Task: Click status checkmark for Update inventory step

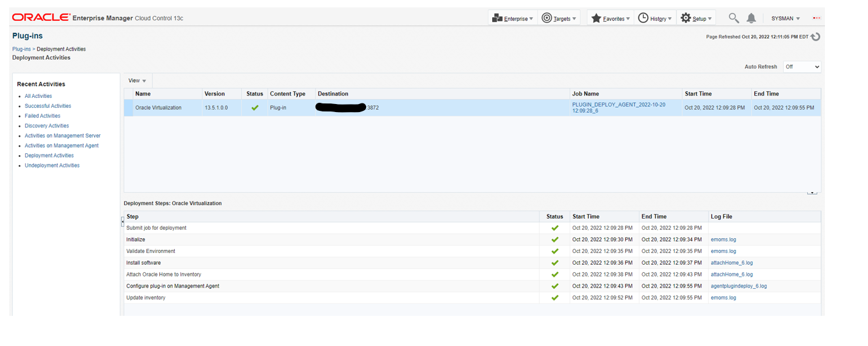Action: (x=555, y=298)
